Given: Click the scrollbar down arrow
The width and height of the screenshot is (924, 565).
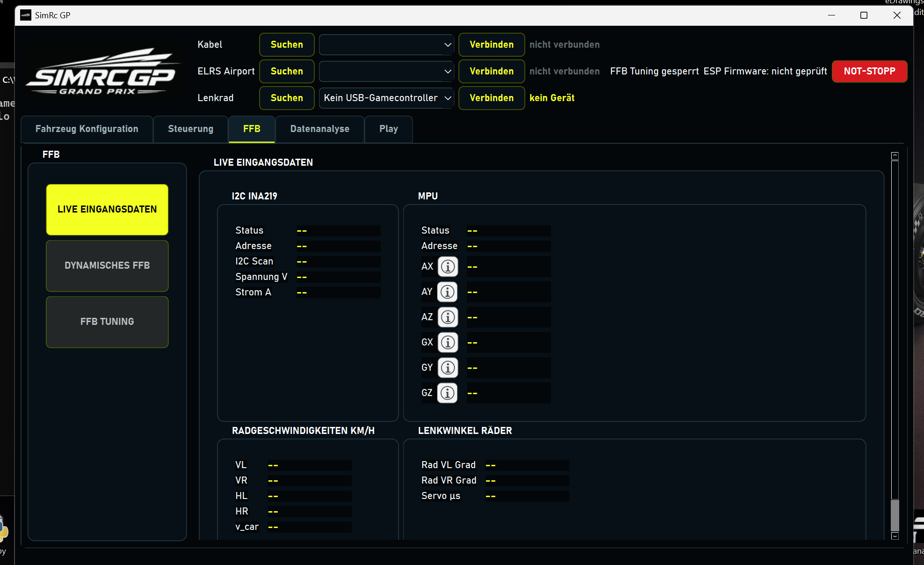Looking at the screenshot, I should (x=895, y=536).
